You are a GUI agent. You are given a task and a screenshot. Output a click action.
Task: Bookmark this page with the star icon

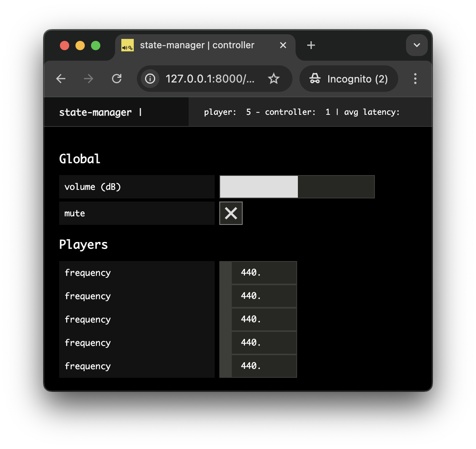click(x=274, y=79)
